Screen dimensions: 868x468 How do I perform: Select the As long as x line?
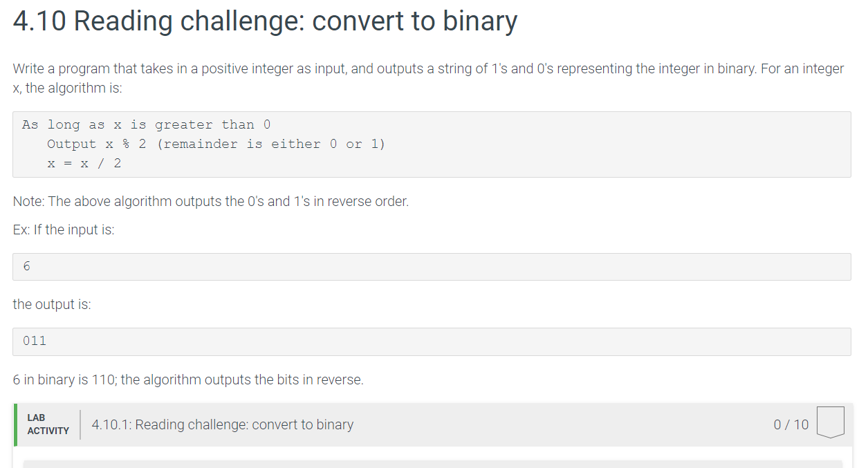pyautogui.click(x=145, y=124)
